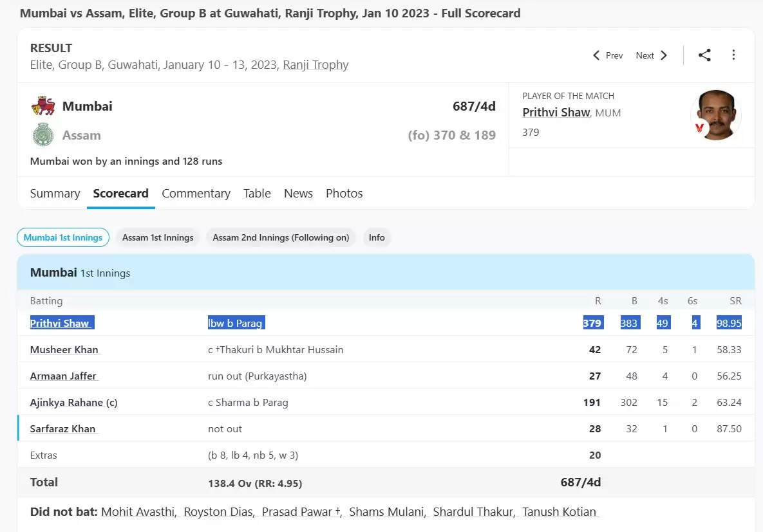Click the Assam team logo
The width and height of the screenshot is (763, 532).
(43, 134)
